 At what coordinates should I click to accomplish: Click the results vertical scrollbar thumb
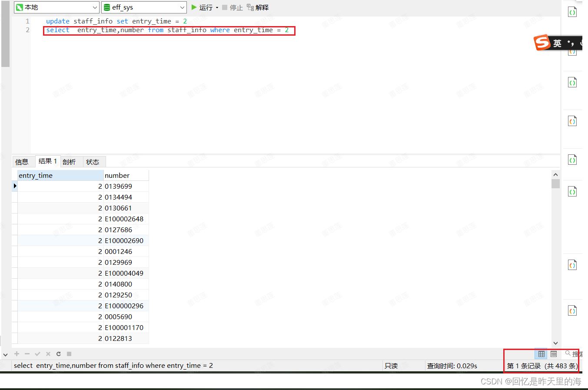(x=555, y=183)
